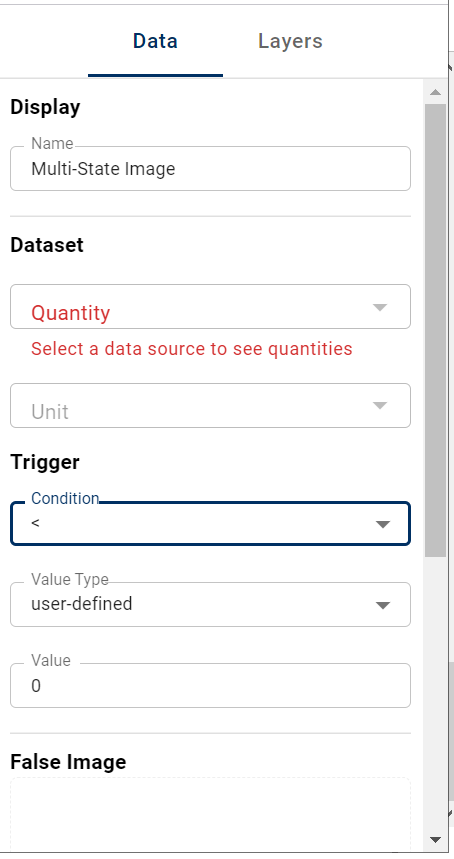454x859 pixels.
Task: Open the Value Type user-defined dropdown
Action: [x=210, y=604]
